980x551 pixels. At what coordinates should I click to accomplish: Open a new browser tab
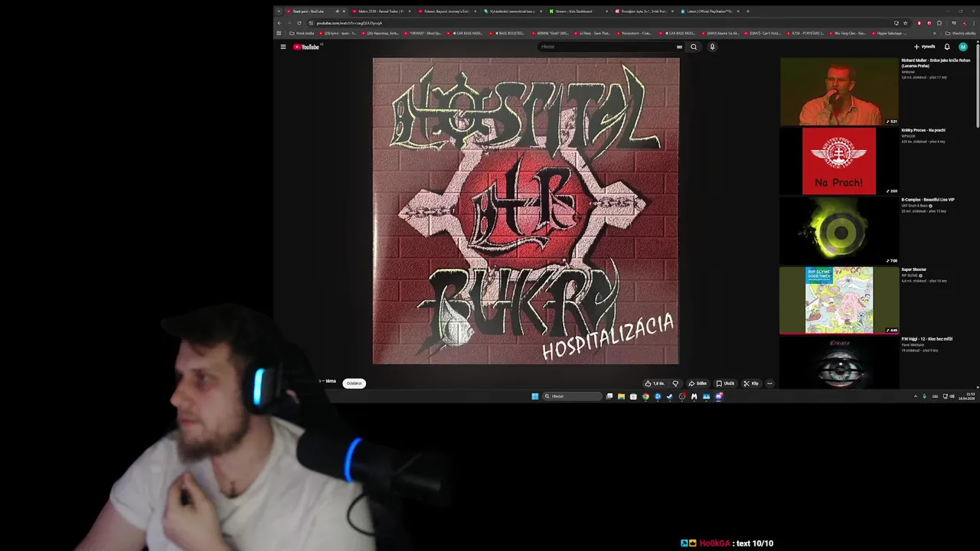coord(748,11)
